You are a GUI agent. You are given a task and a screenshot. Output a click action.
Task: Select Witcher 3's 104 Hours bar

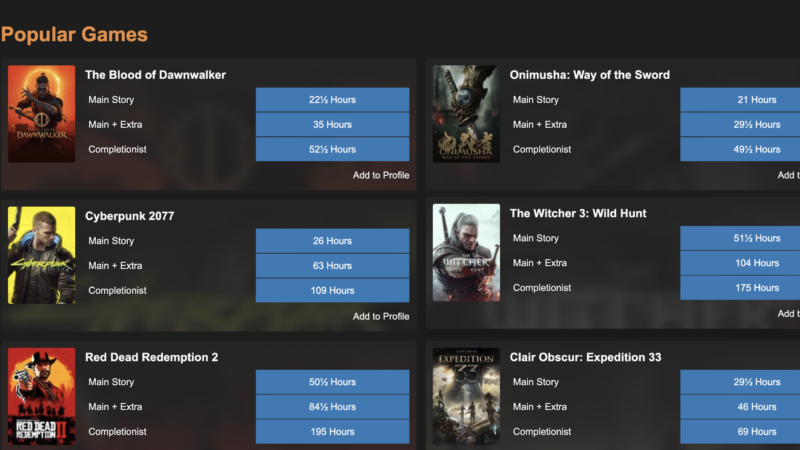click(x=740, y=263)
